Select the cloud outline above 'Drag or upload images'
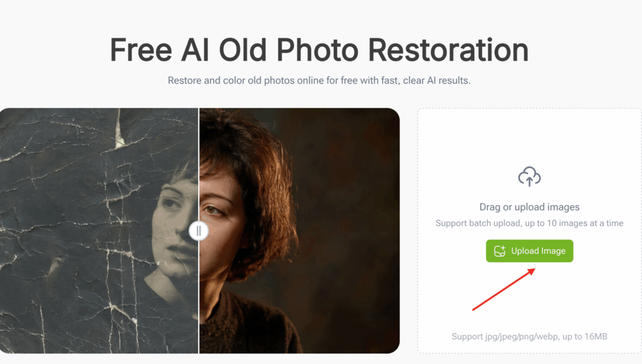642x364 pixels. [530, 175]
